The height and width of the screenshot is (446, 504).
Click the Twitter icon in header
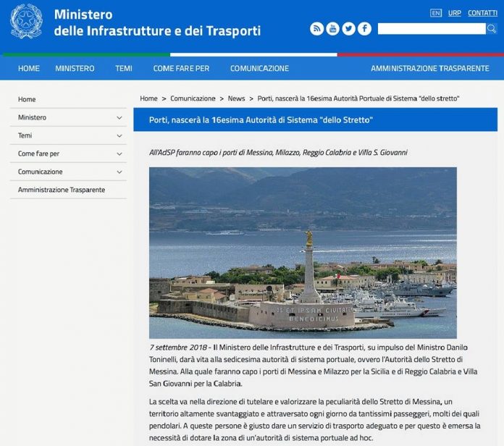coord(348,29)
